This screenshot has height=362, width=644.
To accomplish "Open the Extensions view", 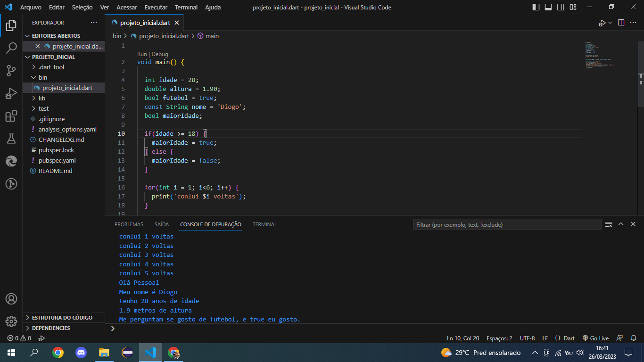I will 11,116.
